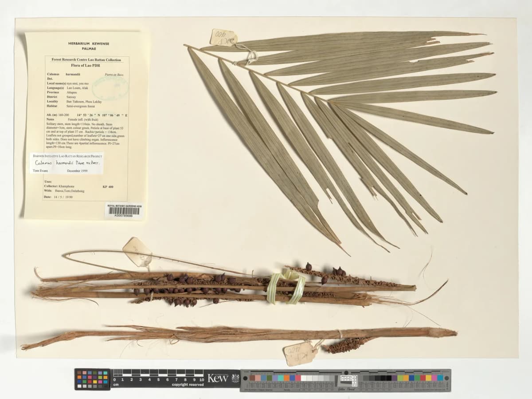Click the 'Local name(s)' field label
The image size is (532, 399).
56,83
